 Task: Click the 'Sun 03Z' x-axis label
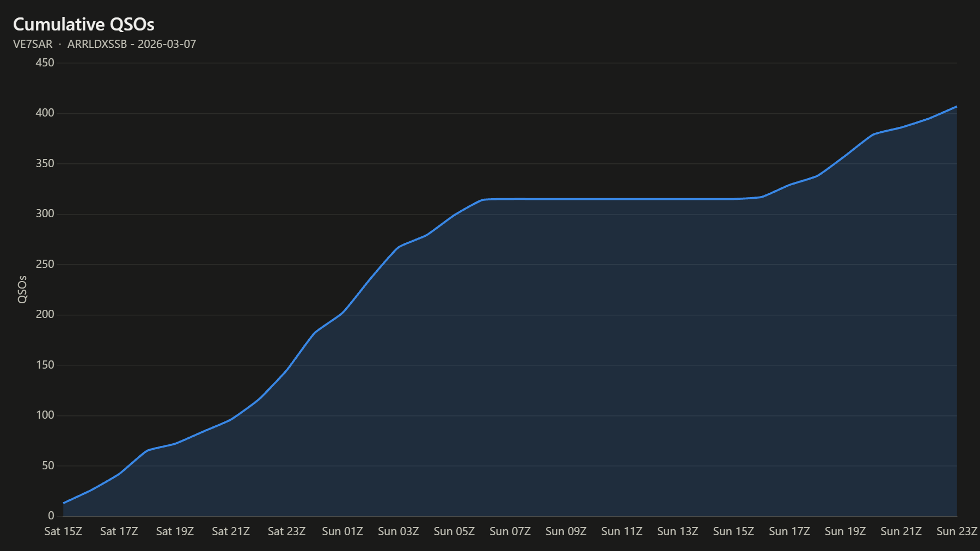(x=399, y=531)
